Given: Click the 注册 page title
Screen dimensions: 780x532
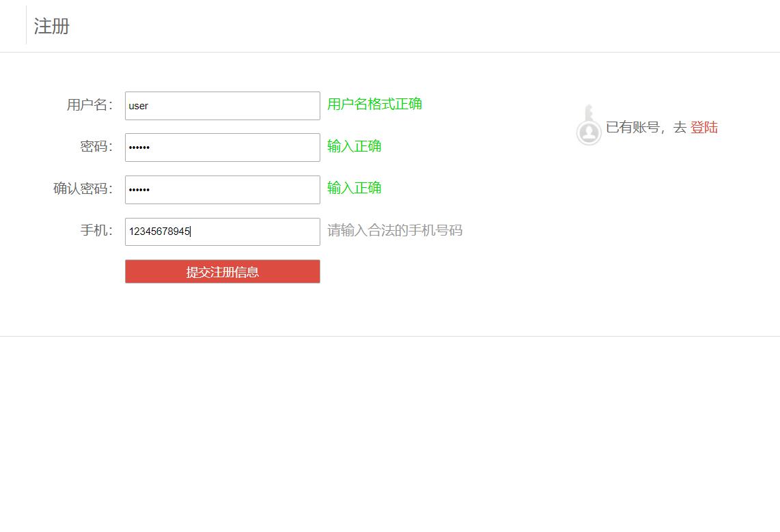Looking at the screenshot, I should (x=51, y=26).
